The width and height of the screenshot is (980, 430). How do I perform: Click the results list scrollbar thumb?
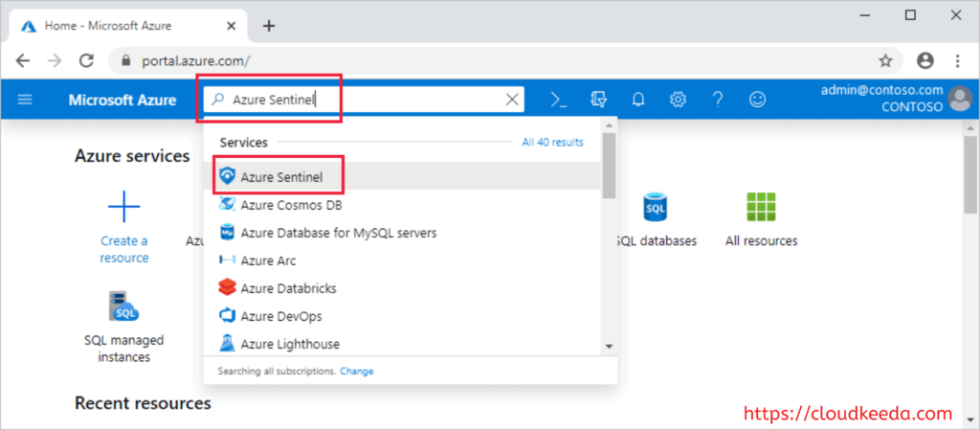(609, 165)
